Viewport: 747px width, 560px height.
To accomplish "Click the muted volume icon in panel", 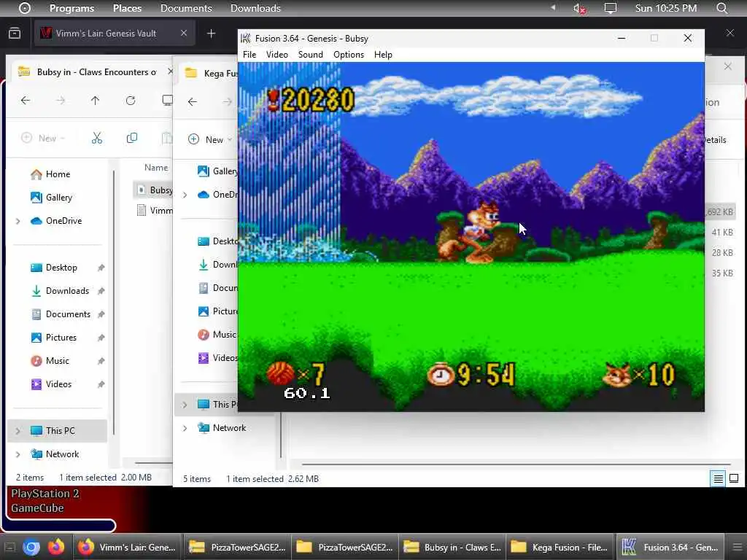I will click(x=578, y=8).
